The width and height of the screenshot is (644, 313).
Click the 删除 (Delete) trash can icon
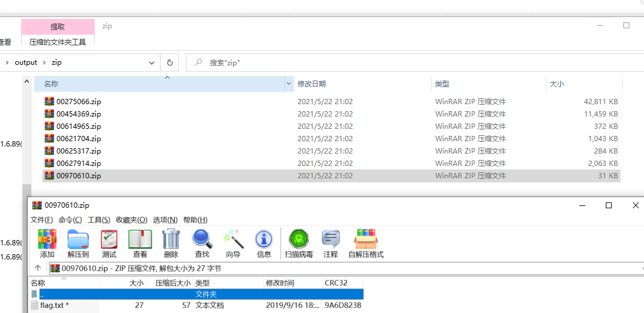(x=171, y=243)
